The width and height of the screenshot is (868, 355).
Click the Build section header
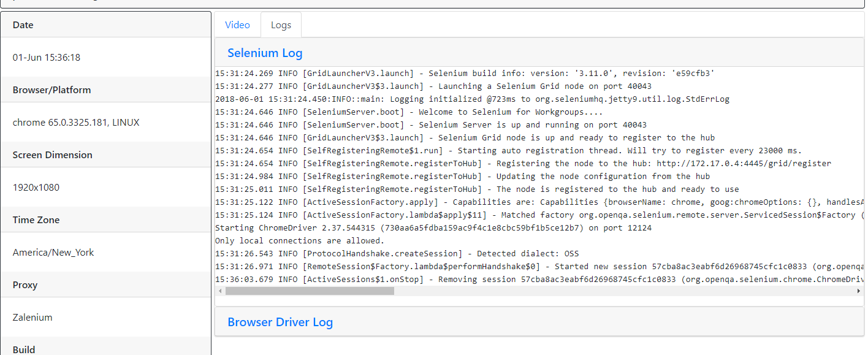pos(23,349)
